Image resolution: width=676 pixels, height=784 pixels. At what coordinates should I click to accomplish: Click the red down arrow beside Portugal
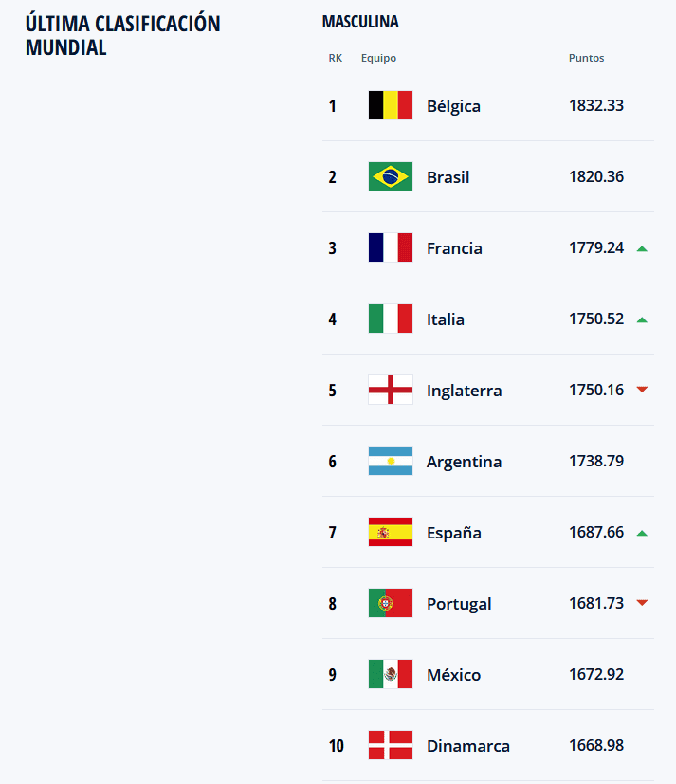642,603
